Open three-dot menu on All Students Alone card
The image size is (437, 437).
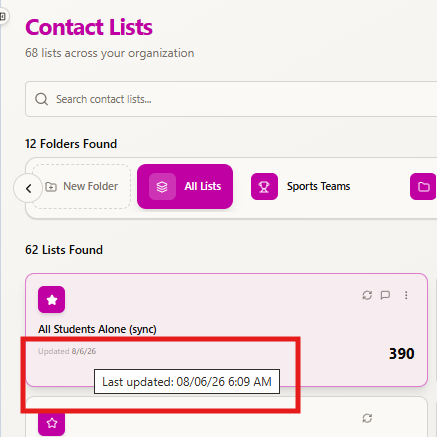point(406,295)
